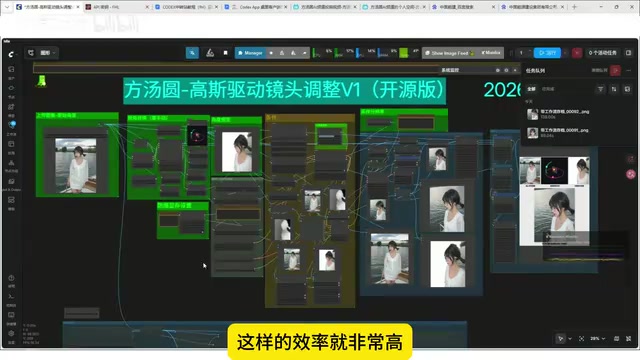Click the blue Run button
Viewport: 640px width, 360px height.
coord(547,53)
